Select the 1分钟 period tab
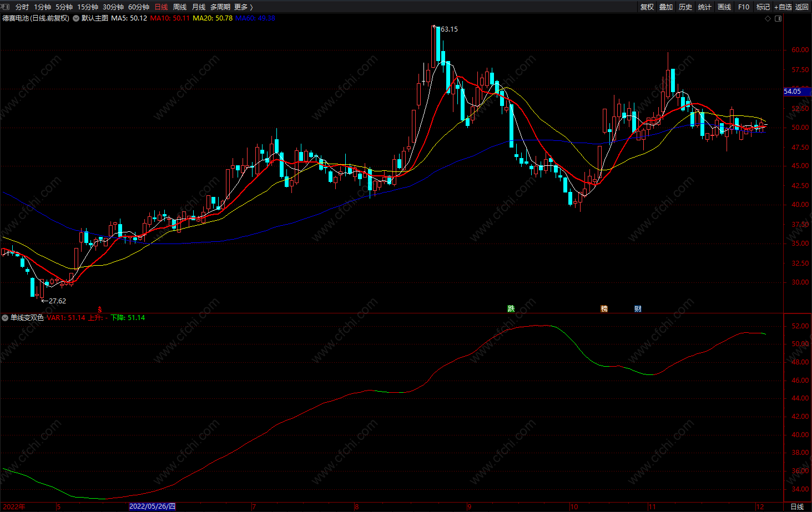The image size is (812, 512). pos(42,7)
